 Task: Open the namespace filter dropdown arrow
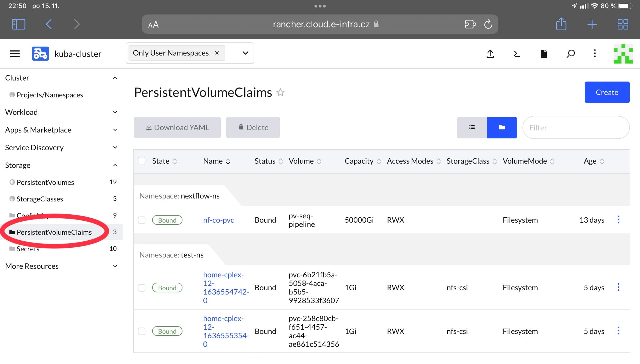[245, 53]
